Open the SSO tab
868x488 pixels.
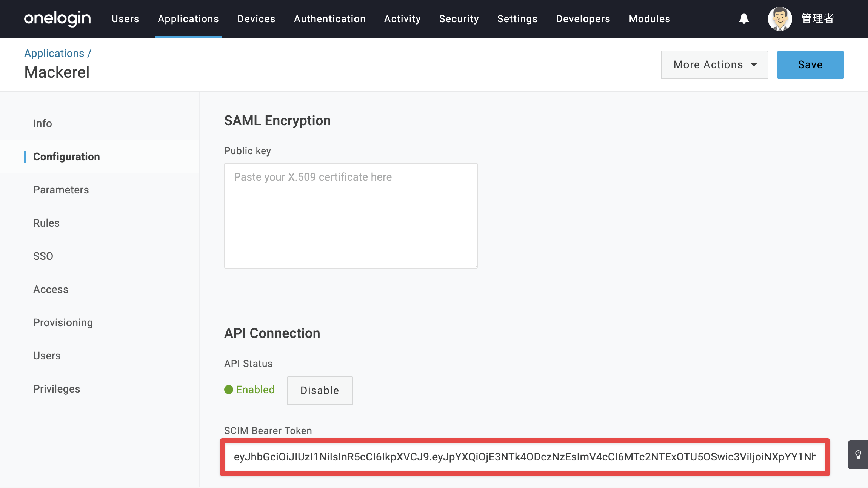[x=43, y=256]
